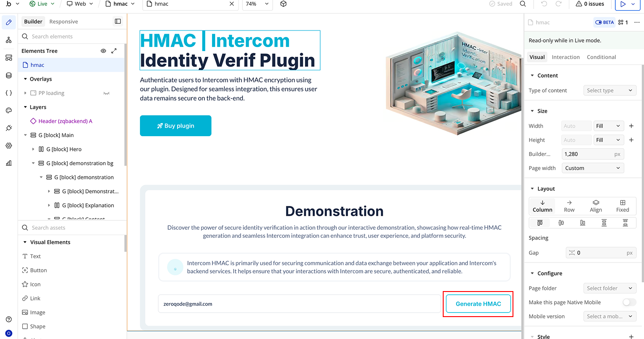Screen dimensions: 644x339
Task: Open the Web platform dropdown
Action: pyautogui.click(x=80, y=4)
